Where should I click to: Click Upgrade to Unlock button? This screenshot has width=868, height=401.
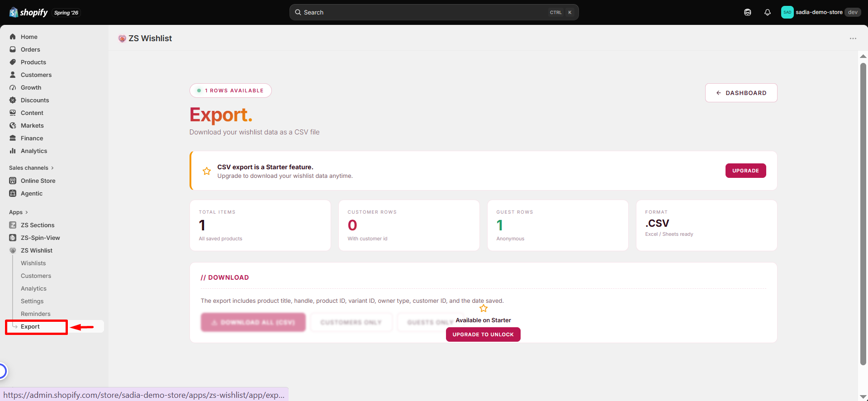483,334
